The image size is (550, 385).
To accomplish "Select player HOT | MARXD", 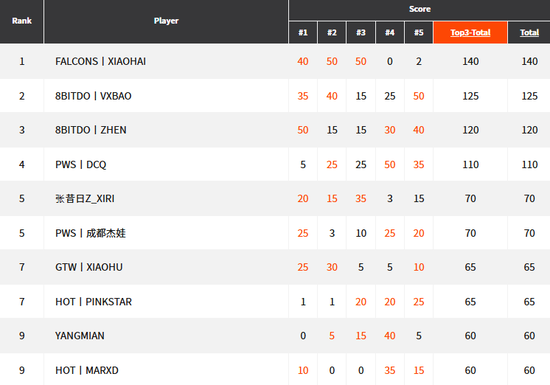I will tap(87, 371).
